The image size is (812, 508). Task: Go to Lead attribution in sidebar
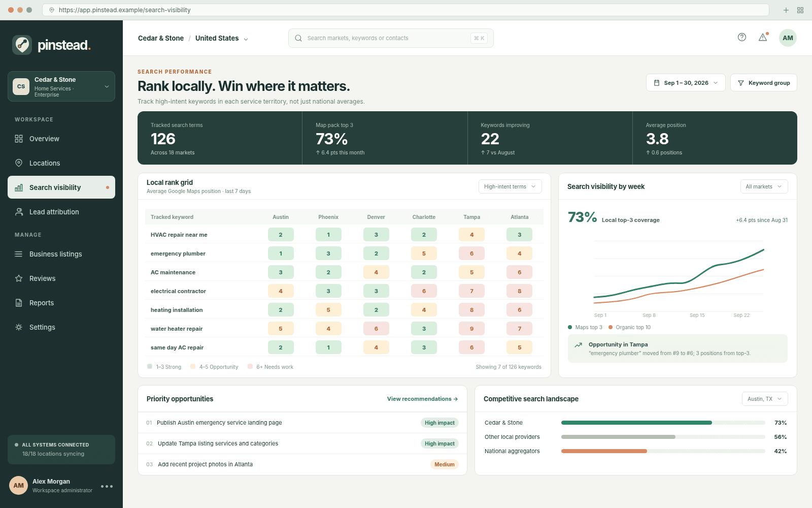pyautogui.click(x=61, y=212)
